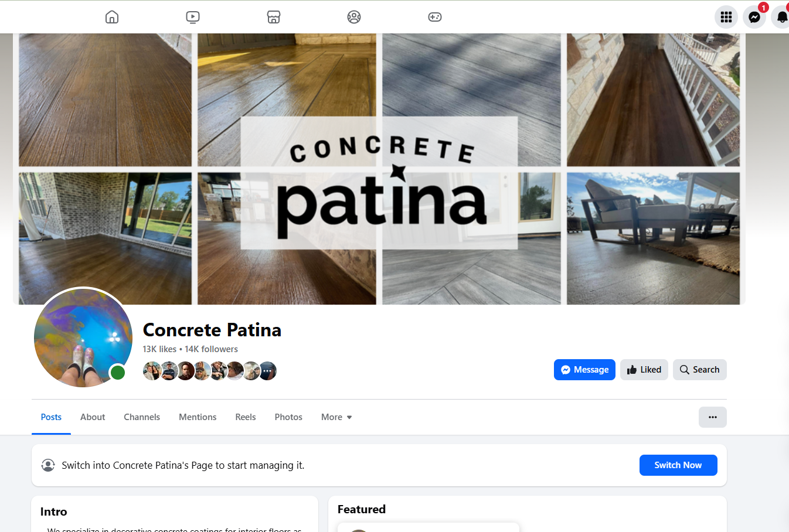This screenshot has width=789, height=532.
Task: Toggle the Liked button to unlike page
Action: click(644, 370)
